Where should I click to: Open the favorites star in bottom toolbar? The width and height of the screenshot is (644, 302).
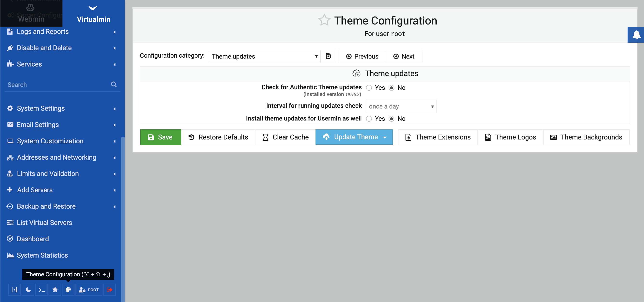click(x=55, y=290)
